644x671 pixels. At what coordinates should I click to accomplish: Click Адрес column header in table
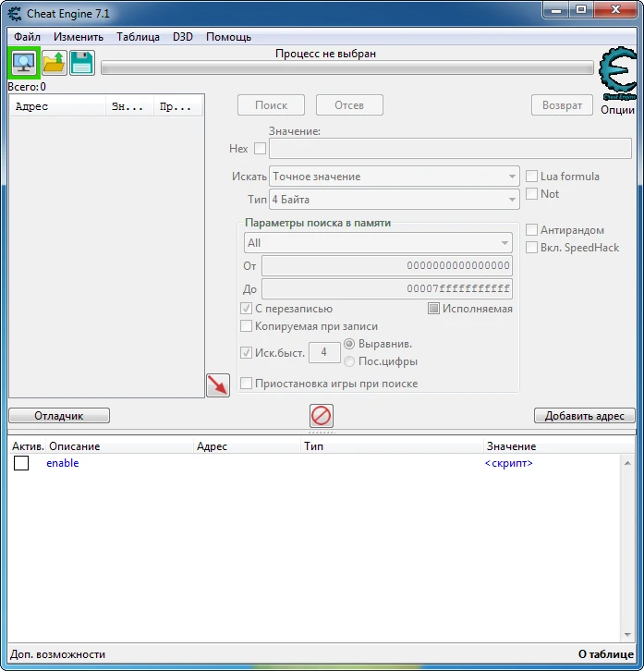[x=247, y=446]
